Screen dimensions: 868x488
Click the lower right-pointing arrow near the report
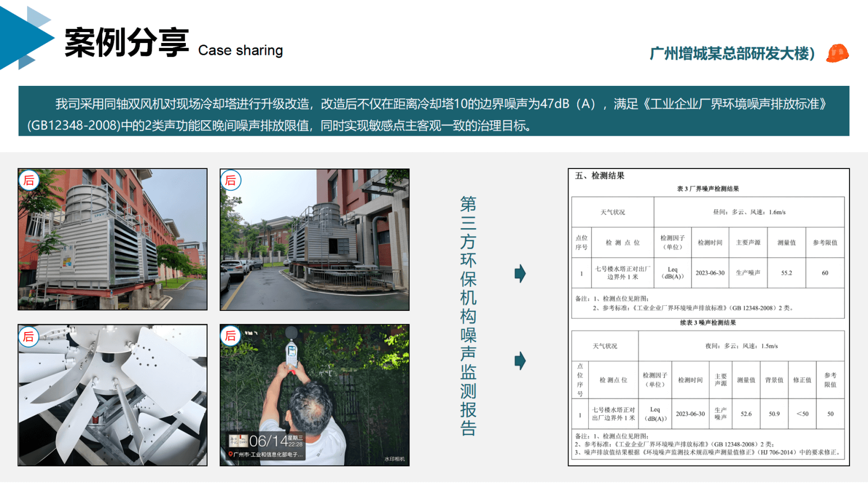click(520, 361)
